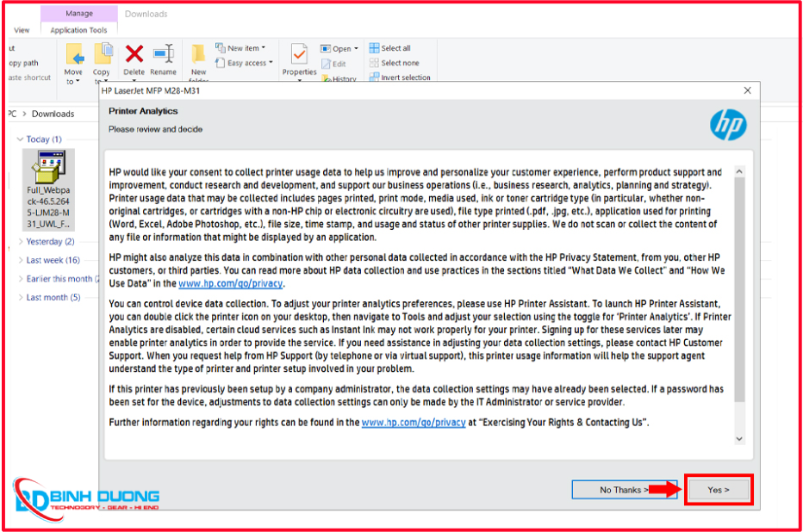Click the Please review and decide text

pyautogui.click(x=155, y=129)
